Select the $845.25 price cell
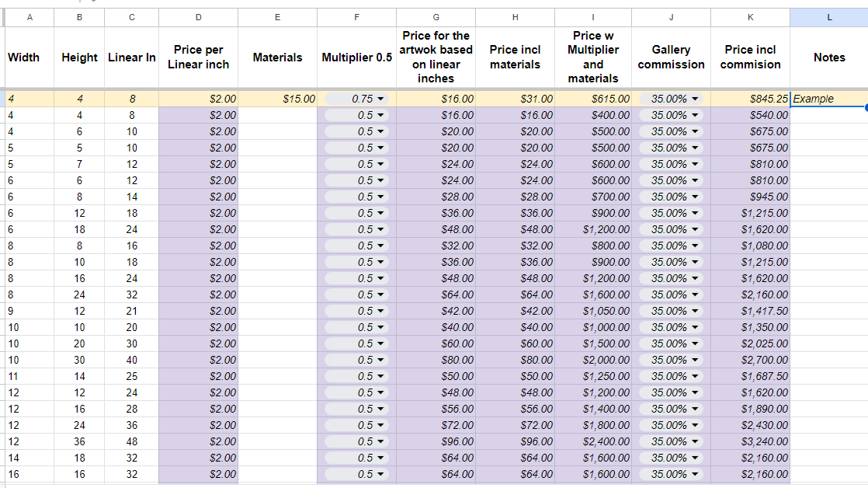Image resolution: width=868 pixels, height=488 pixels. point(750,99)
